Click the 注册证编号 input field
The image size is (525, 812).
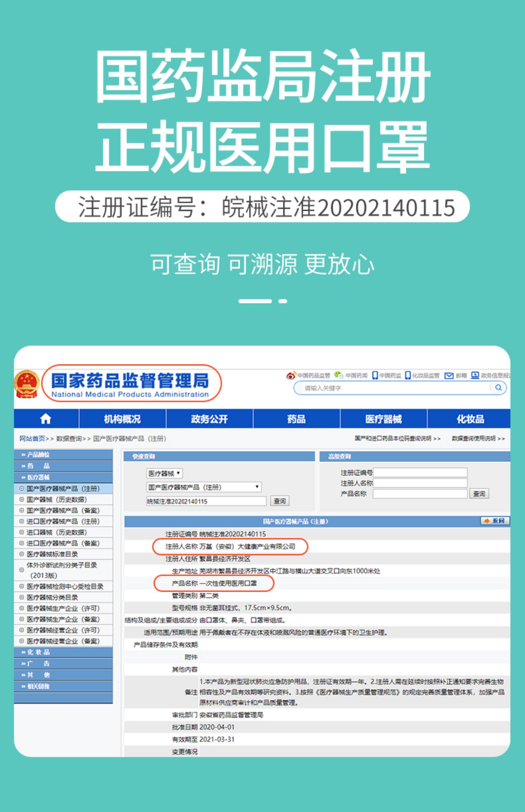coord(420,473)
